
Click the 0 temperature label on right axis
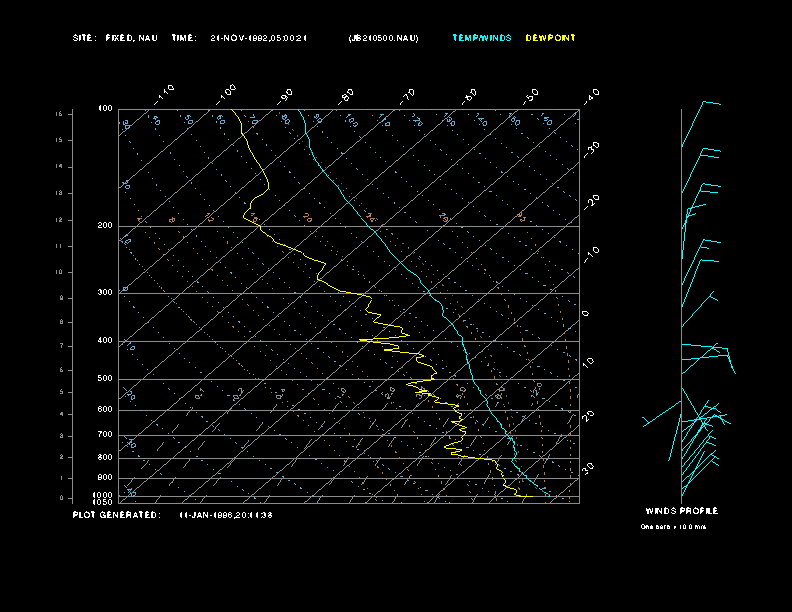tap(585, 314)
